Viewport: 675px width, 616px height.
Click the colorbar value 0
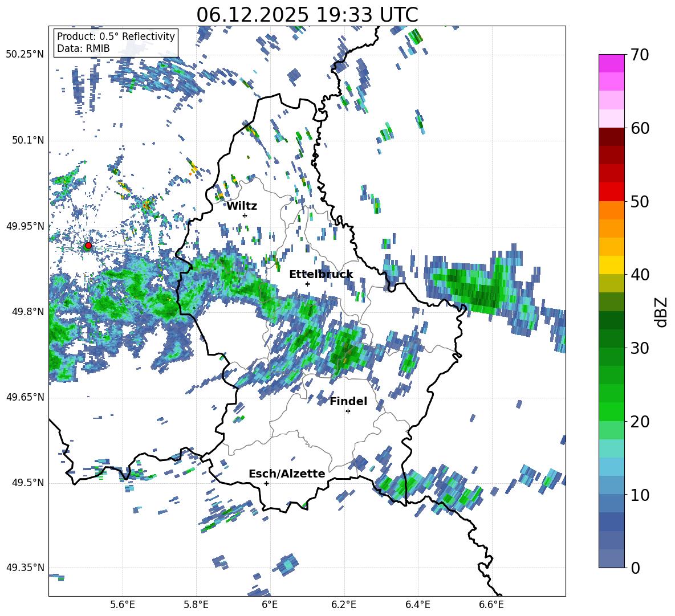point(635,568)
